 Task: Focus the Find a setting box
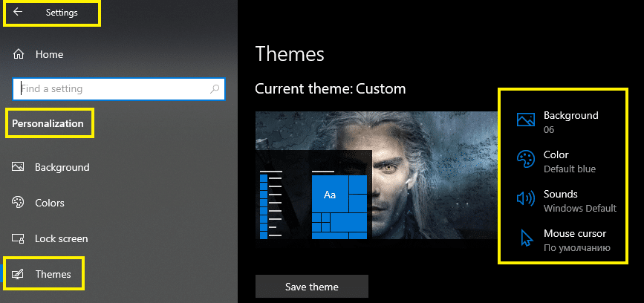point(119,88)
